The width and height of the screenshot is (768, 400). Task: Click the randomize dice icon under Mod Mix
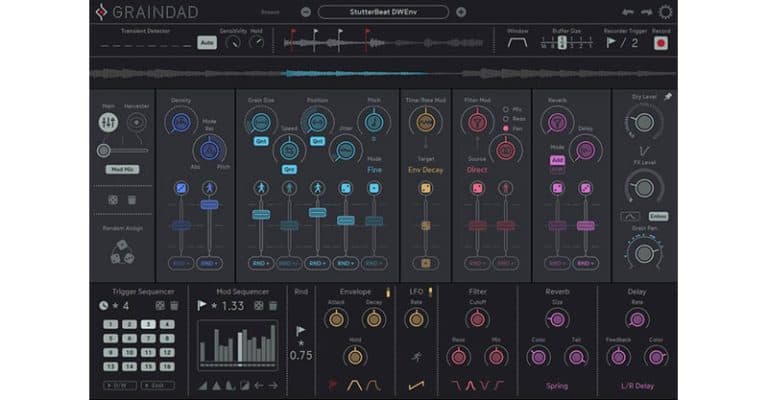113,200
